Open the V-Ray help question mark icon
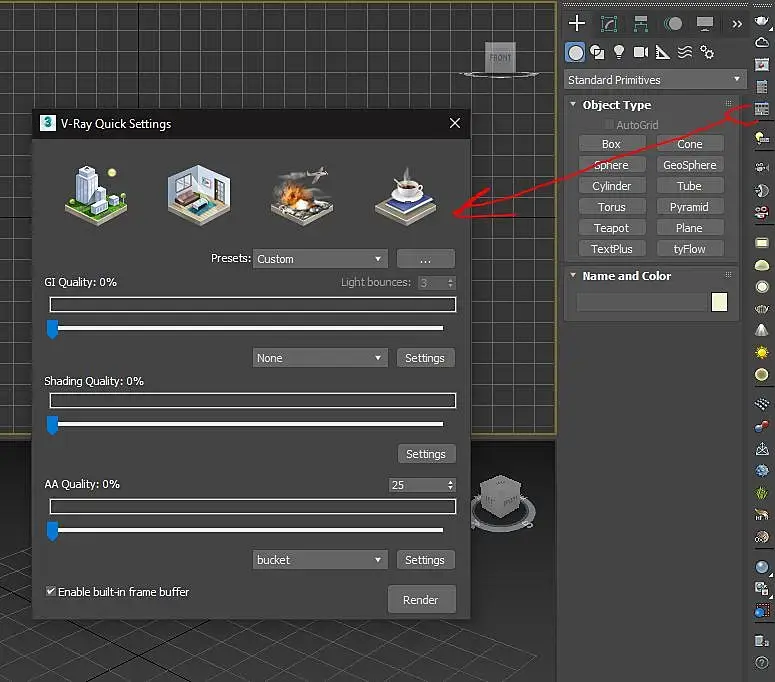 point(762,662)
